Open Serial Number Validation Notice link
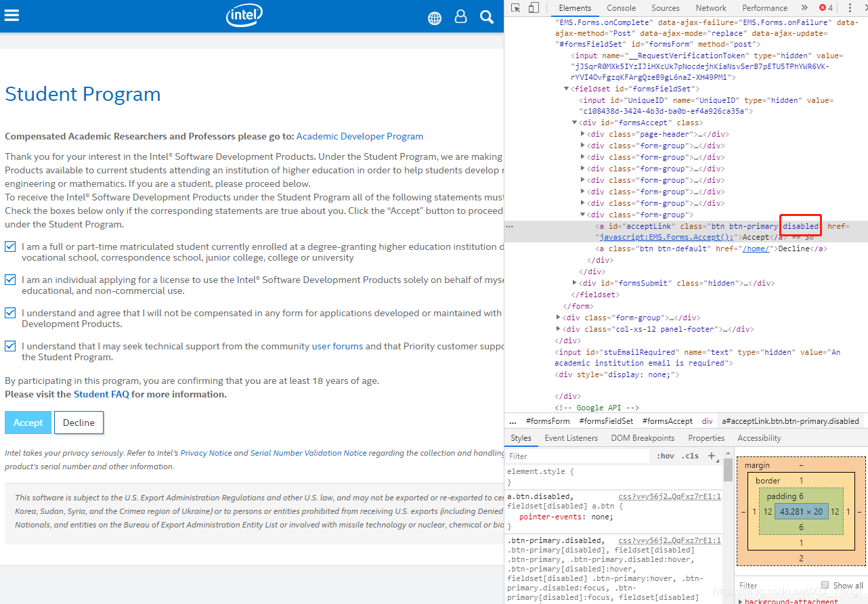The image size is (868, 604). click(x=308, y=453)
